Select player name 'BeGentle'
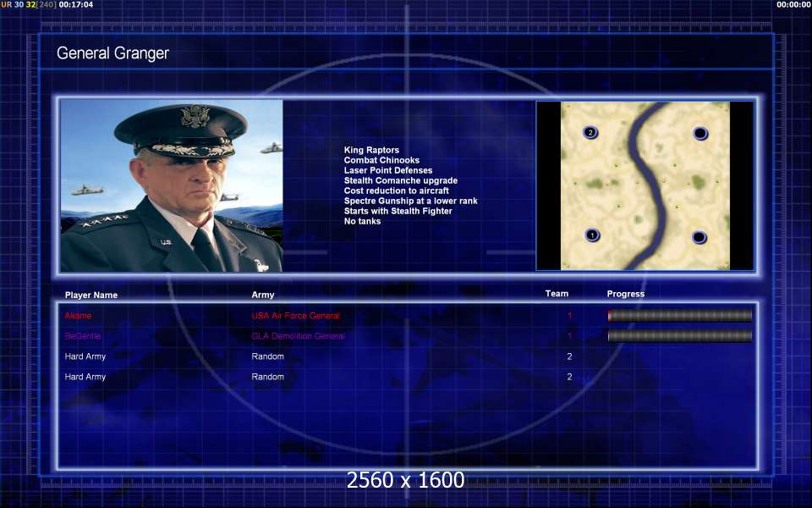Image resolution: width=812 pixels, height=508 pixels. coord(83,336)
